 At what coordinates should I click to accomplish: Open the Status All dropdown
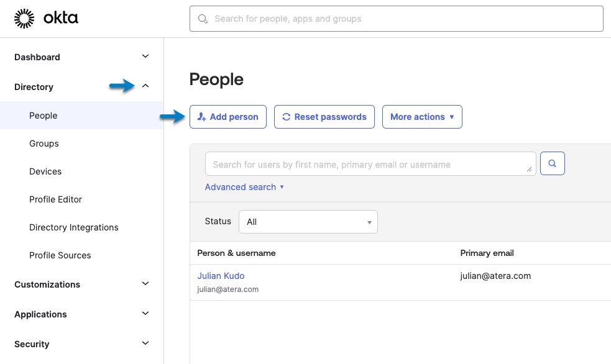point(308,222)
